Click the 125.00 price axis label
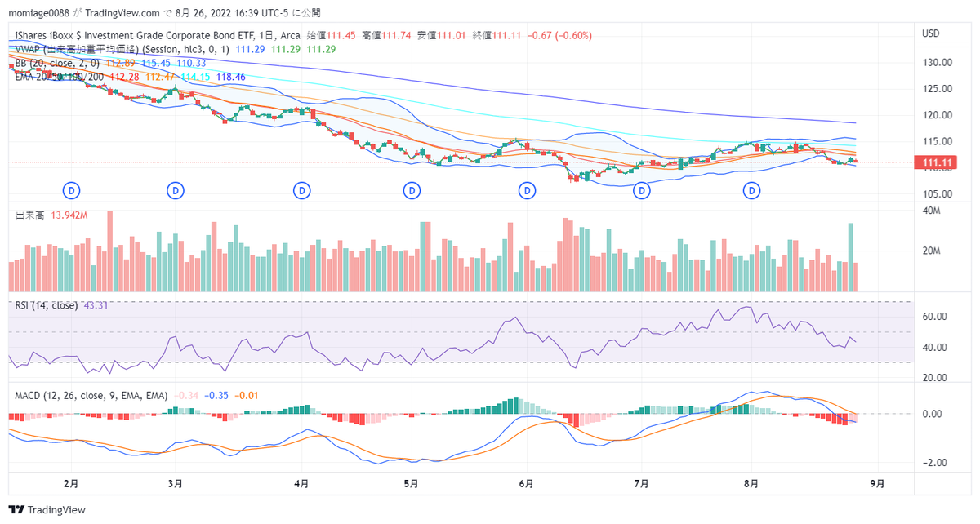The width and height of the screenshot is (980, 524). pos(937,89)
